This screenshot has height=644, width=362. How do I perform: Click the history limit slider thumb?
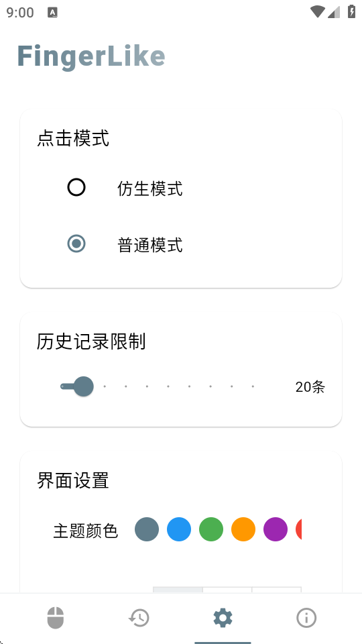point(84,386)
